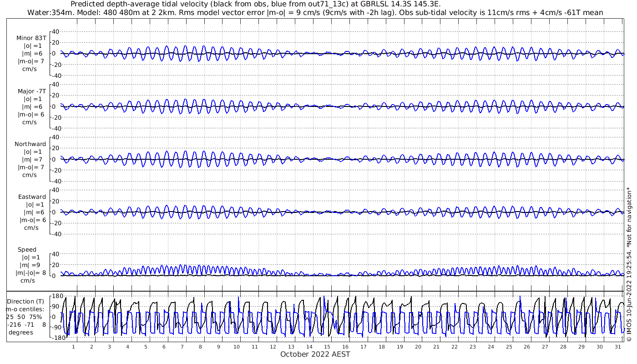Screen dimensions: 637x364
Task: Click '|m| =9' in the Speed panel
Action: tap(30, 265)
